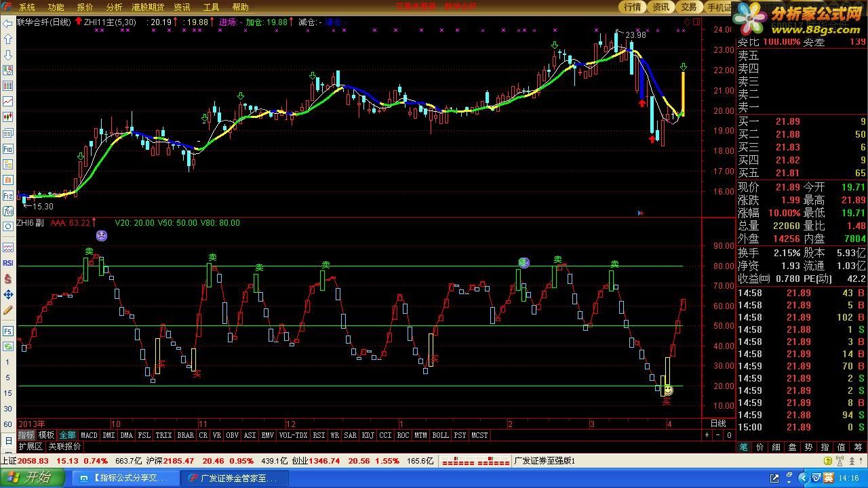Switch to the KDJ indicator tab

click(x=368, y=435)
